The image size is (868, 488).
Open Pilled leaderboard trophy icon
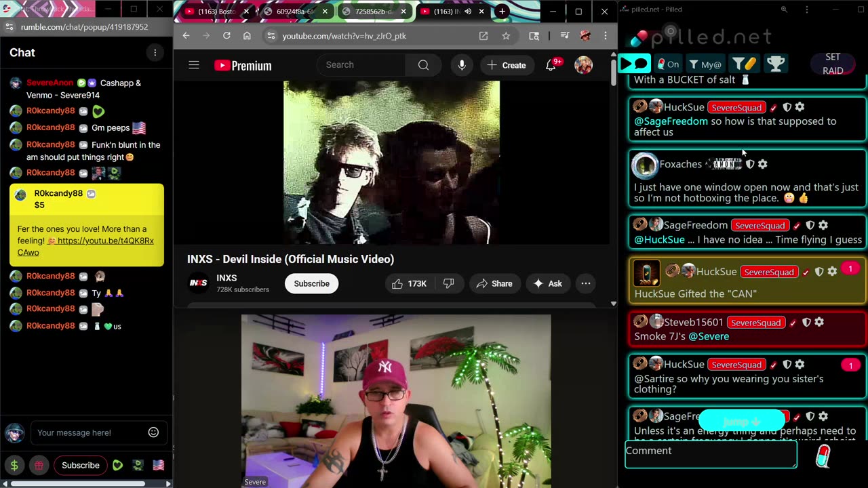coord(775,64)
